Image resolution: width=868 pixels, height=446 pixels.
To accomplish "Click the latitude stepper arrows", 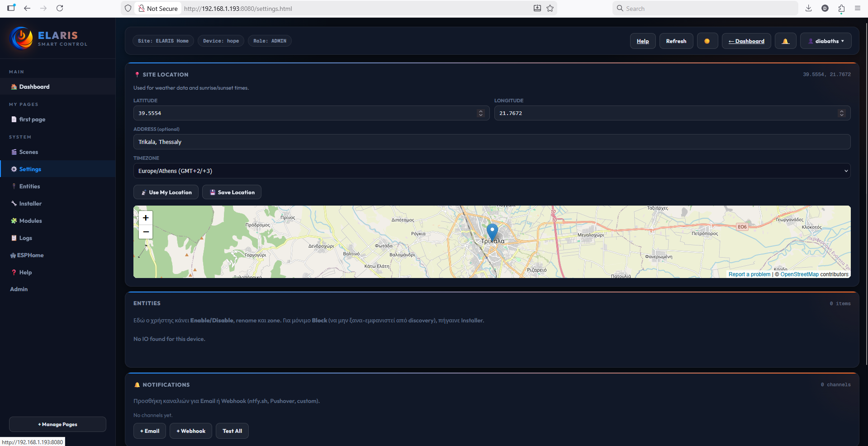I will 481,113.
